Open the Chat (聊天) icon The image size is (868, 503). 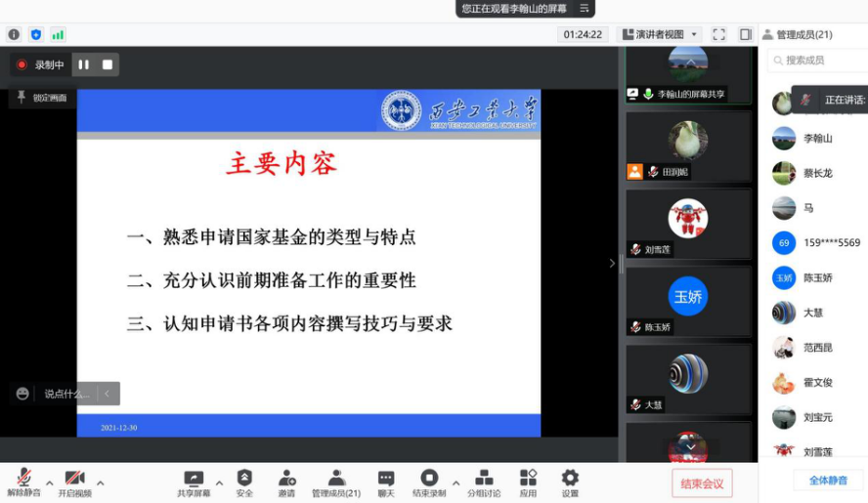pos(386,482)
